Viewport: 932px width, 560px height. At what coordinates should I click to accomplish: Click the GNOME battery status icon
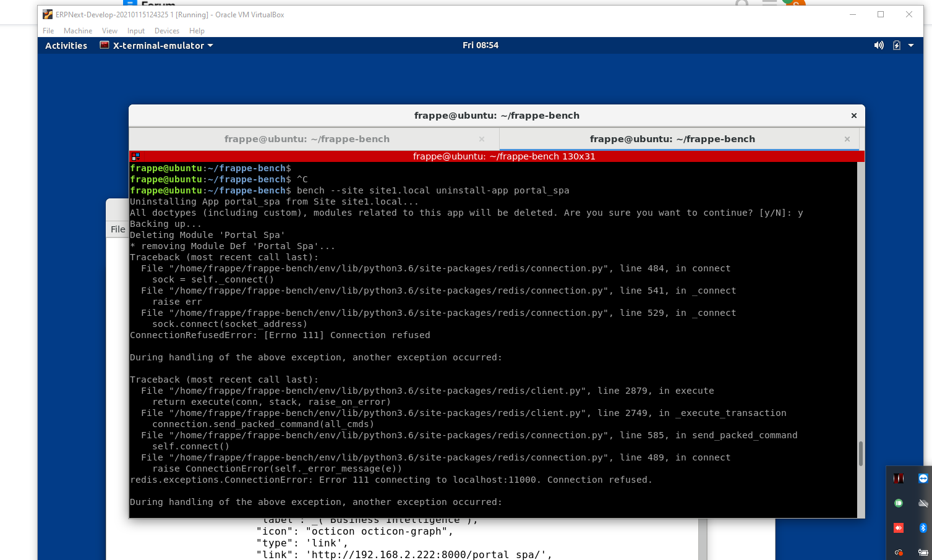[897, 45]
